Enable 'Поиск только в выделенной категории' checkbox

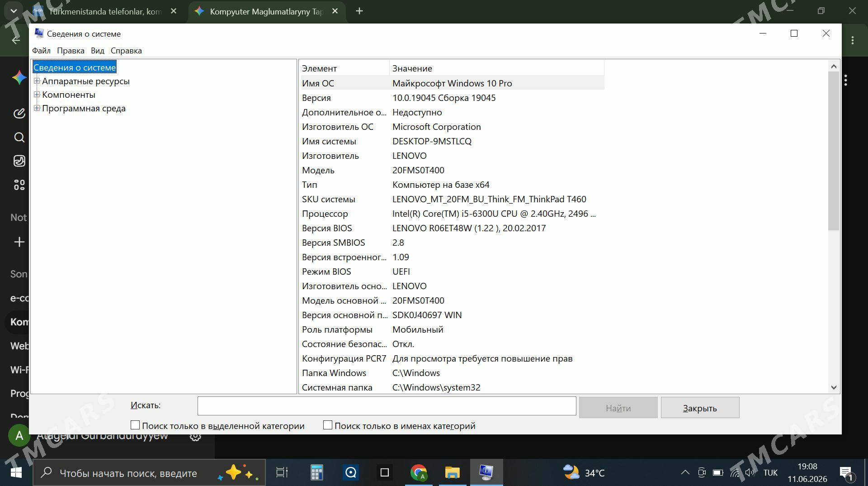point(135,425)
